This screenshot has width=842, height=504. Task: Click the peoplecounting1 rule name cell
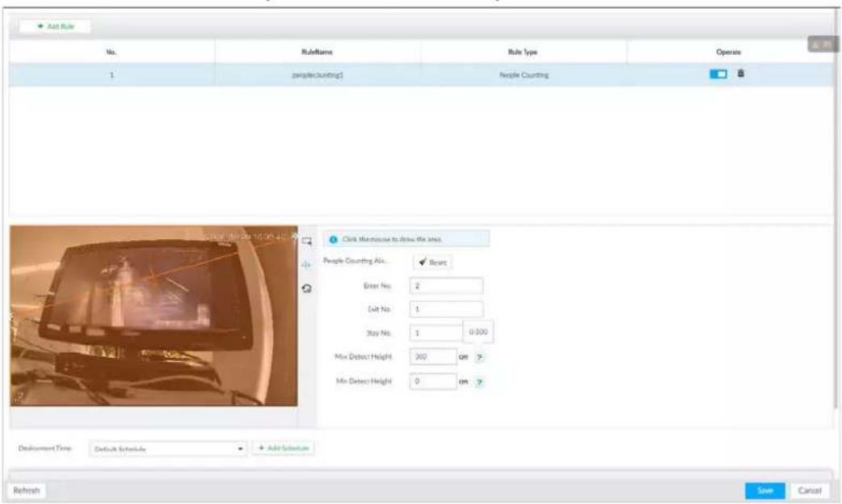point(318,75)
